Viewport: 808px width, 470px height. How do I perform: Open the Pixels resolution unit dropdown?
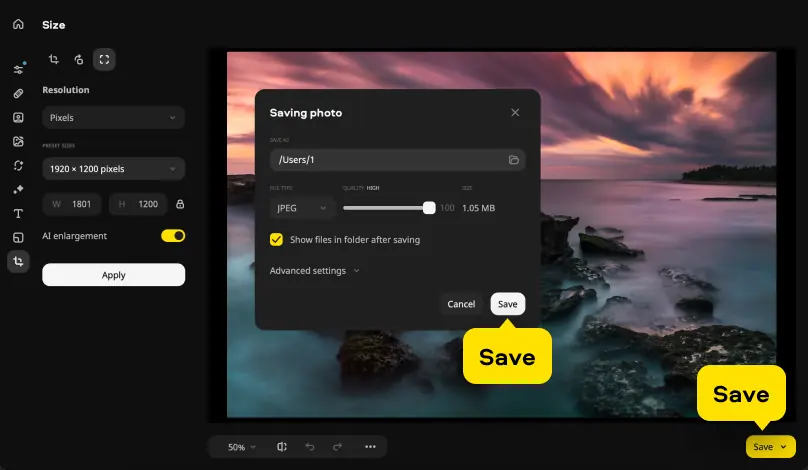[x=113, y=118]
